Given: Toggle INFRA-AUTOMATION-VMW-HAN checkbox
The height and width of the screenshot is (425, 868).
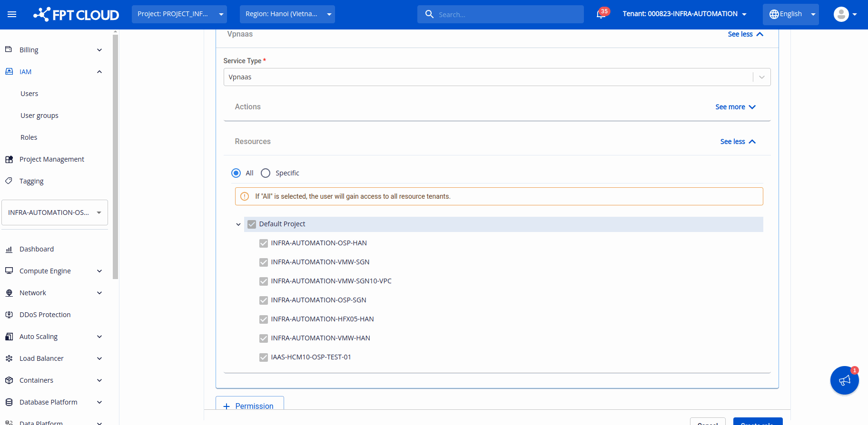Looking at the screenshot, I should pyautogui.click(x=264, y=338).
